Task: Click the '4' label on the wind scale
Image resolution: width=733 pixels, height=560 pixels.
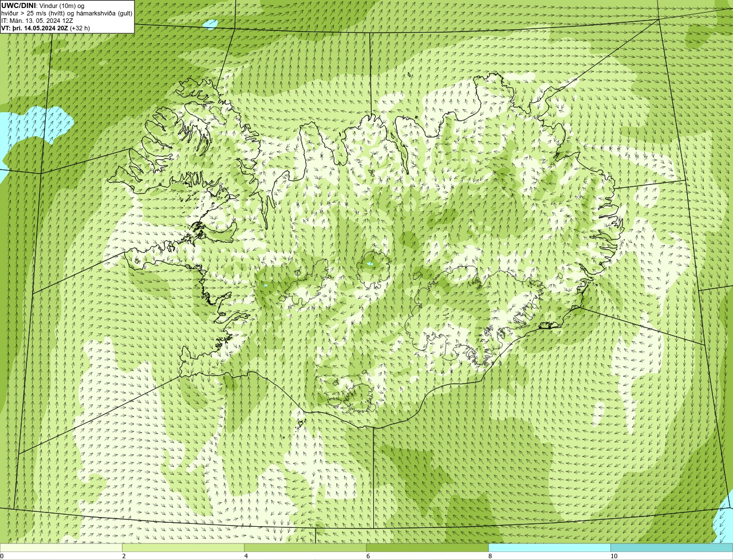Action: click(x=246, y=556)
